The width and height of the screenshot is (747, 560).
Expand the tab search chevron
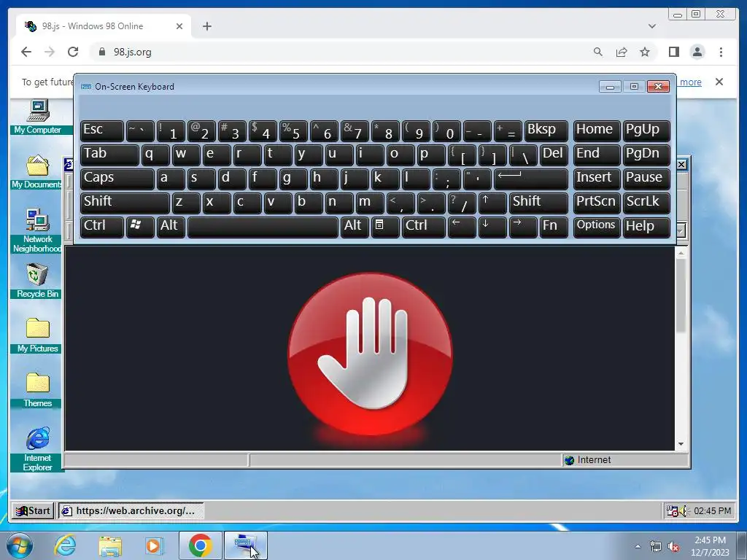click(x=652, y=26)
